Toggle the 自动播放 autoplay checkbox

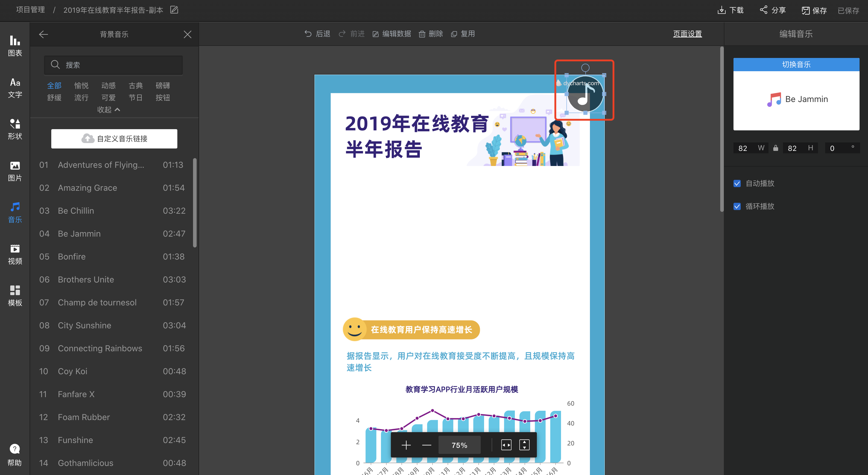737,183
